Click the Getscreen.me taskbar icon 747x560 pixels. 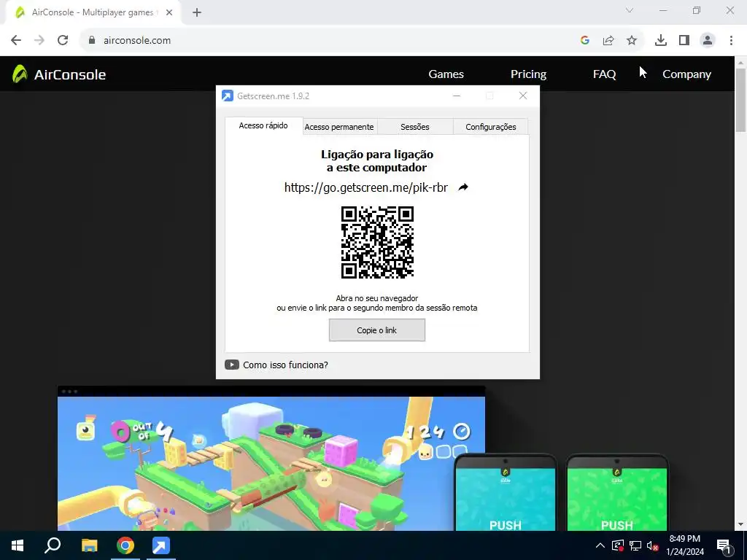pyautogui.click(x=161, y=545)
